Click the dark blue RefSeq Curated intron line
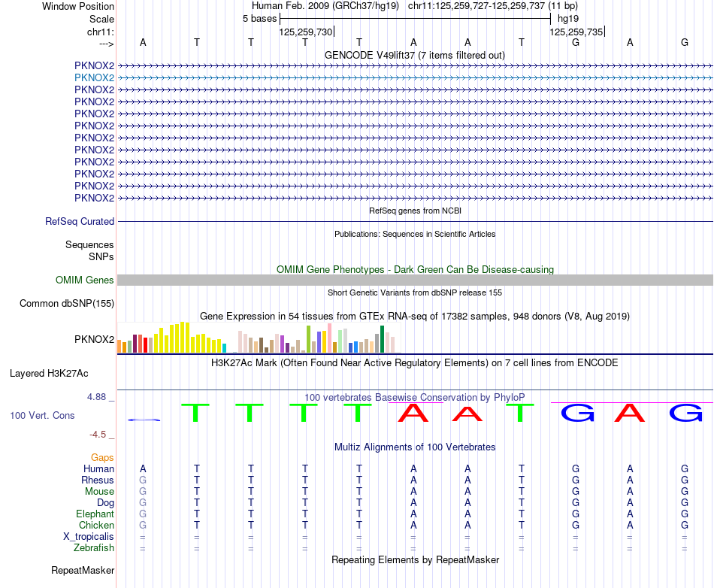Image resolution: width=714 pixels, height=588 pixels. [x=415, y=221]
